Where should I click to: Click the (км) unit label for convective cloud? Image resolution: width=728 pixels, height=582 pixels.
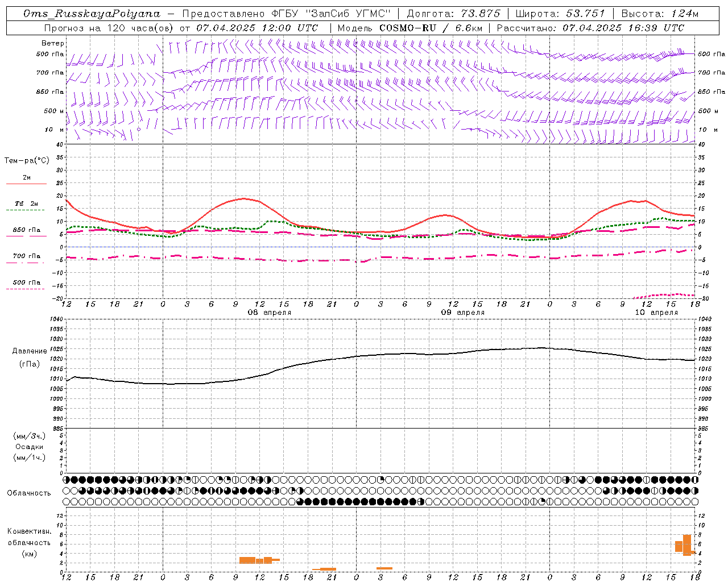30,554
